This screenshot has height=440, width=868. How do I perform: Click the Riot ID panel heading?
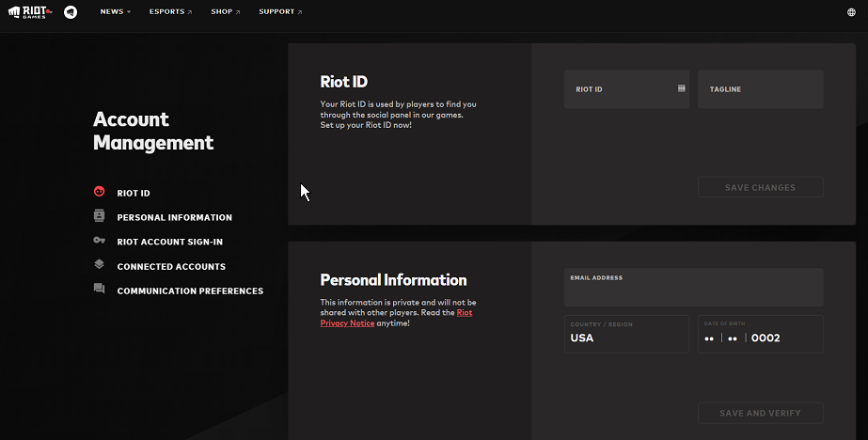coord(344,82)
